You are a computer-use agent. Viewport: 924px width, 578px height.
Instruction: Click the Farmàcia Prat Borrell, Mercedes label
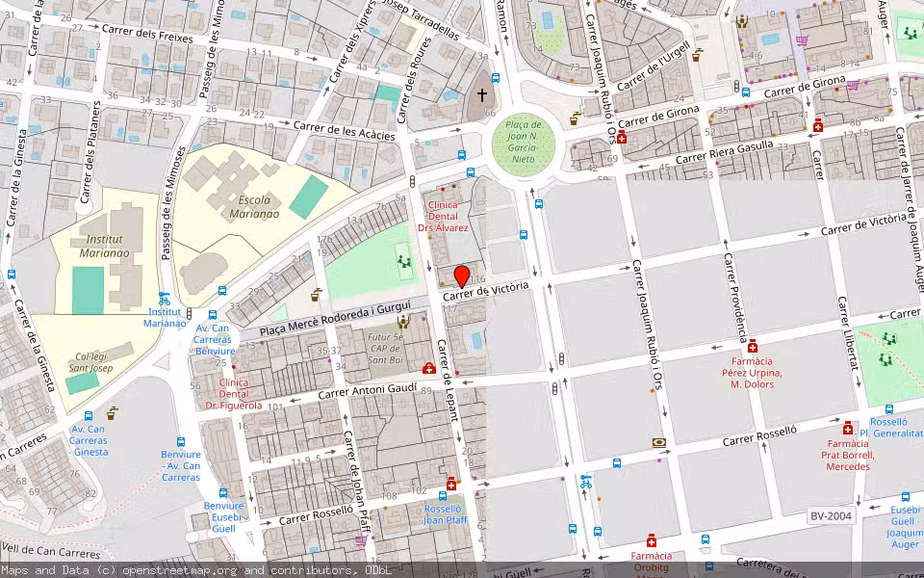point(848,455)
